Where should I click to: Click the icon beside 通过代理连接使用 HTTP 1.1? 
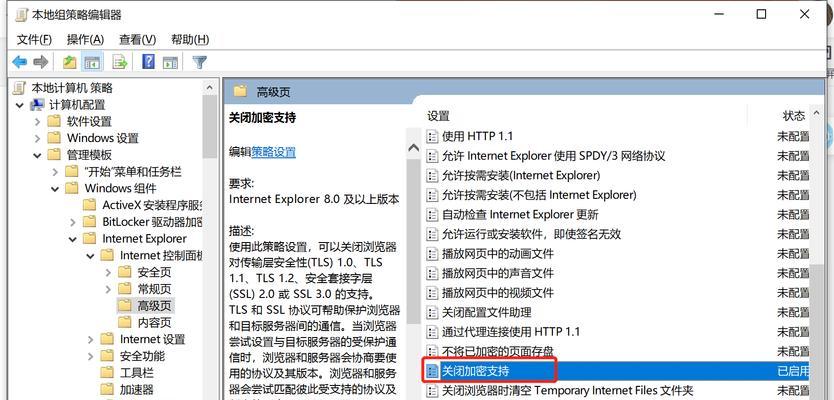(x=432, y=332)
